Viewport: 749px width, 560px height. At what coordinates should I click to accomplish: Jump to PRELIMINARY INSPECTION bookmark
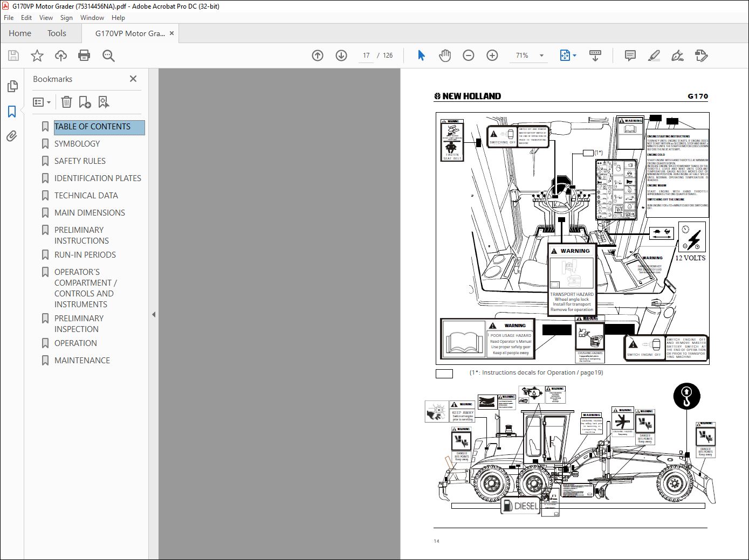pyautogui.click(x=79, y=324)
